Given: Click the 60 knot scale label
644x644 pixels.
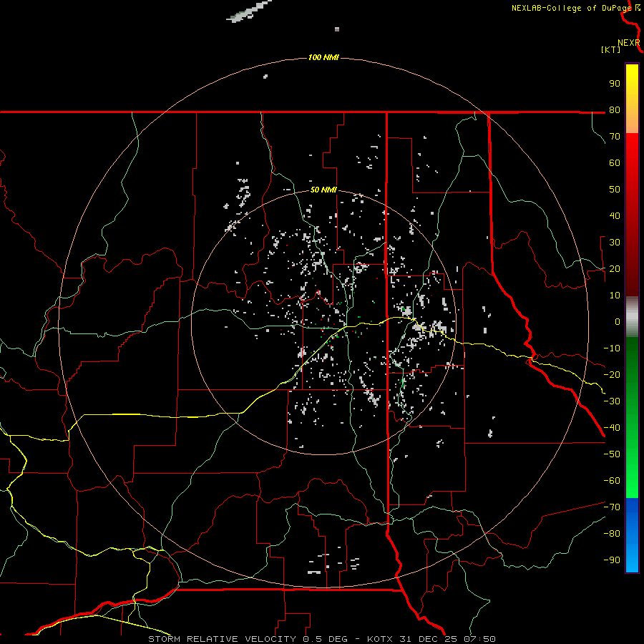Looking at the screenshot, I should click(x=615, y=163).
